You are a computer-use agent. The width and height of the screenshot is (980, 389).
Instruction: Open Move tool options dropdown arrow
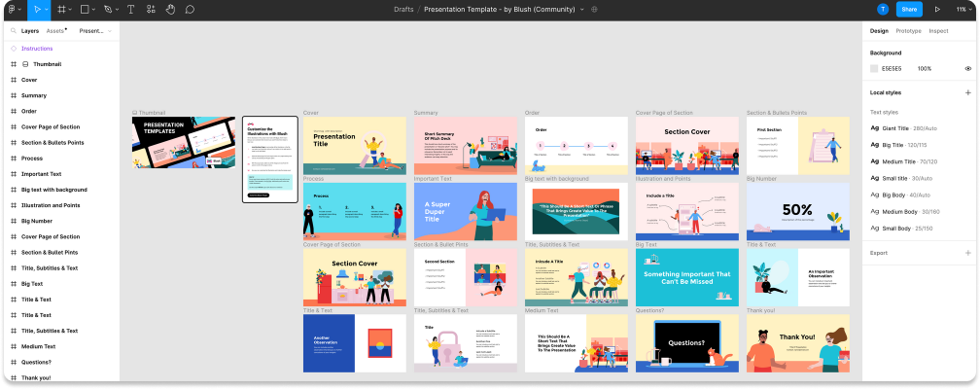(47, 10)
